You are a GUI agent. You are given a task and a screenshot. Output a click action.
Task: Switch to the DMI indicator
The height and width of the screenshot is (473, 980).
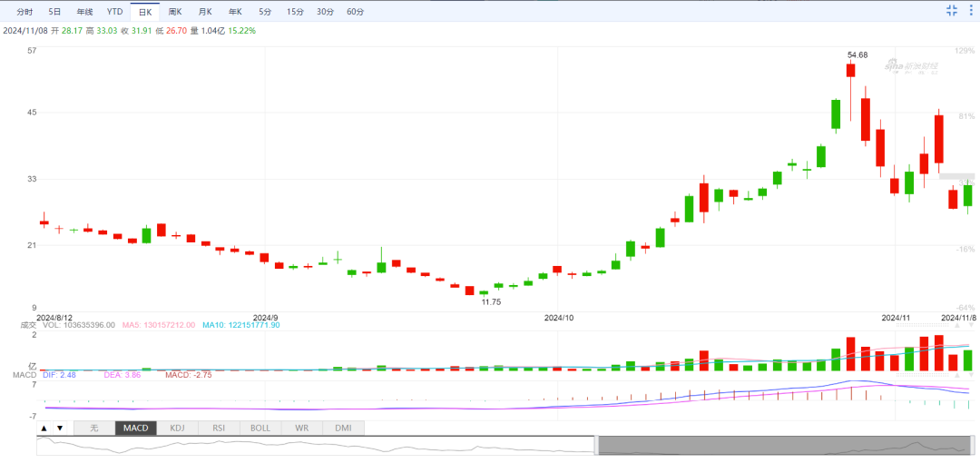[x=343, y=428]
